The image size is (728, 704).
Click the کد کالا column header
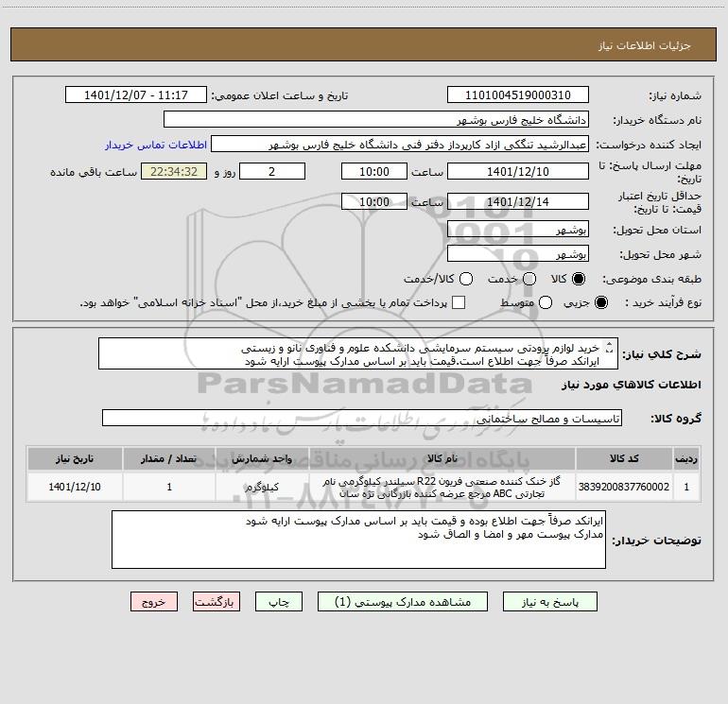(x=624, y=458)
